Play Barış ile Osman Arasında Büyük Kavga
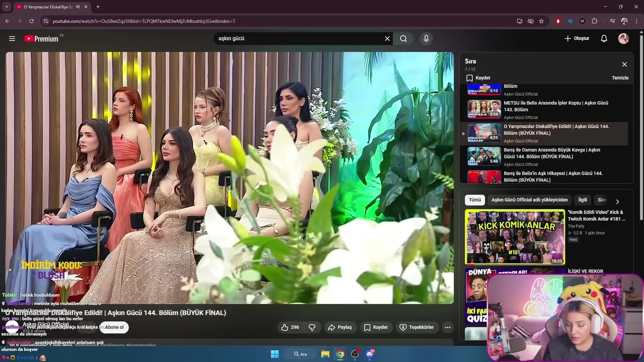Viewport: 644px width, 362px height. [547, 156]
